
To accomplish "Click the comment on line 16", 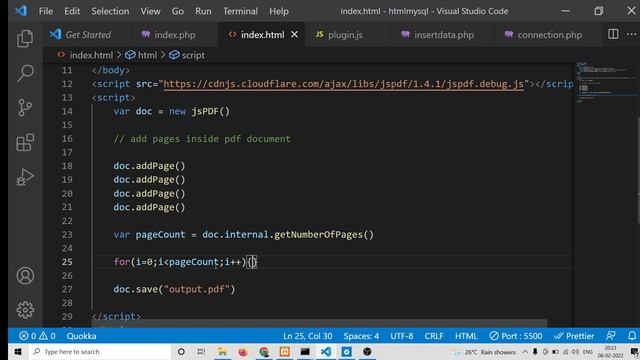I will (x=202, y=139).
